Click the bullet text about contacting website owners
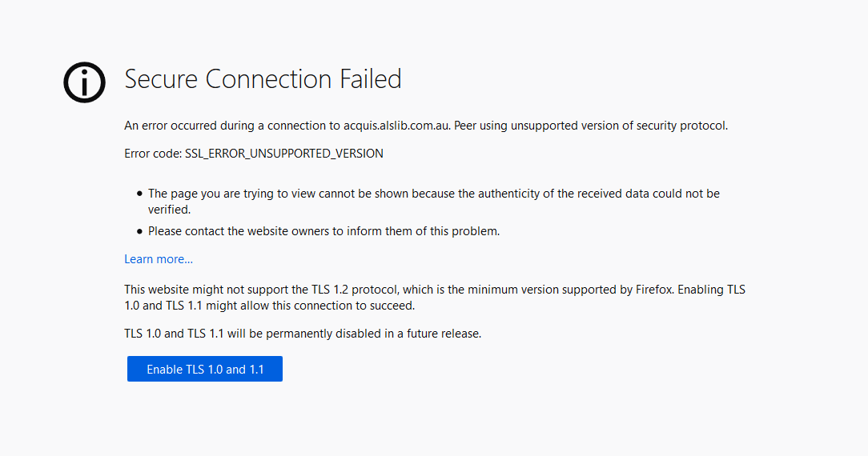Screen dimensions: 868x456 click(x=323, y=231)
